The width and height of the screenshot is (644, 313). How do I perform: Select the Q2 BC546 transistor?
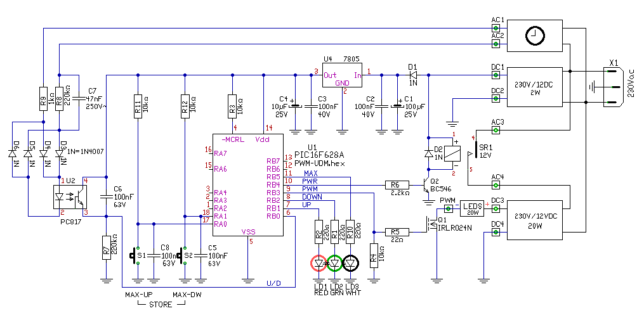[426, 186]
